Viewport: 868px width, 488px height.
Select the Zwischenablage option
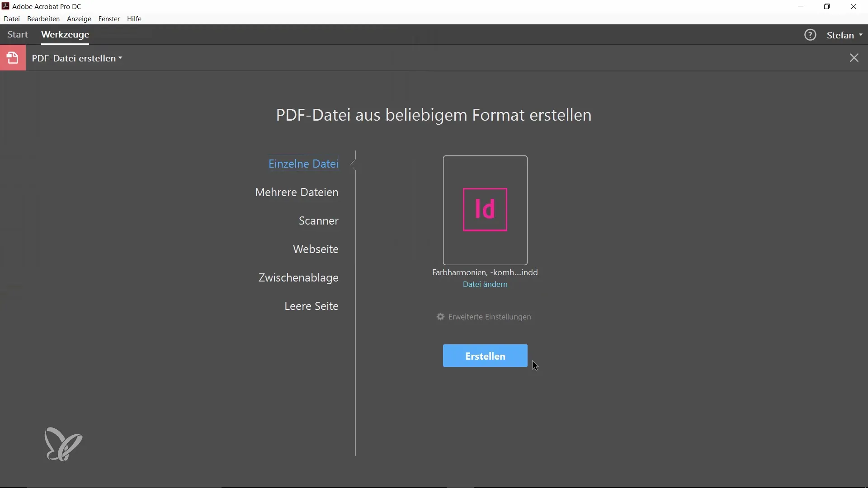tap(298, 277)
